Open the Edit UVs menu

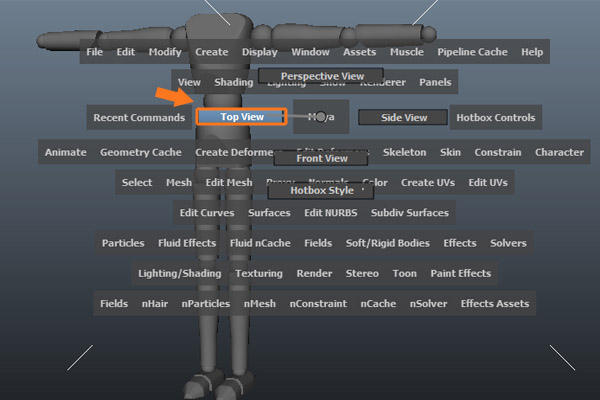click(x=488, y=182)
